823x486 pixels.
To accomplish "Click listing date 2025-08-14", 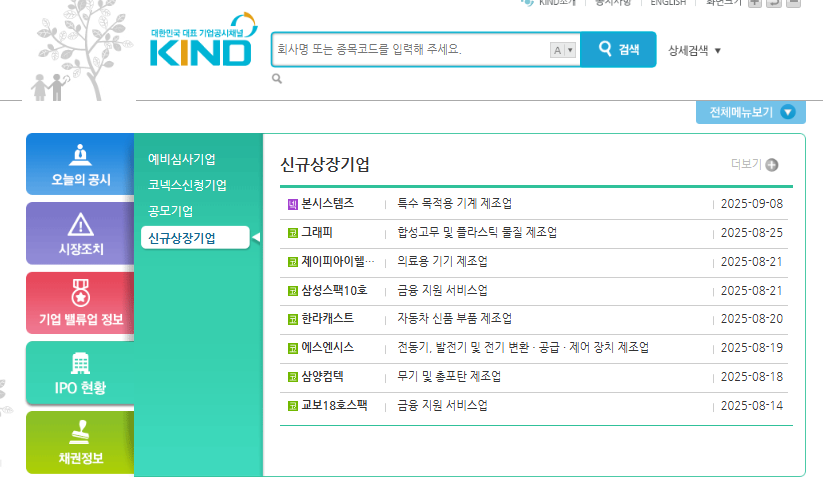I will point(752,405).
